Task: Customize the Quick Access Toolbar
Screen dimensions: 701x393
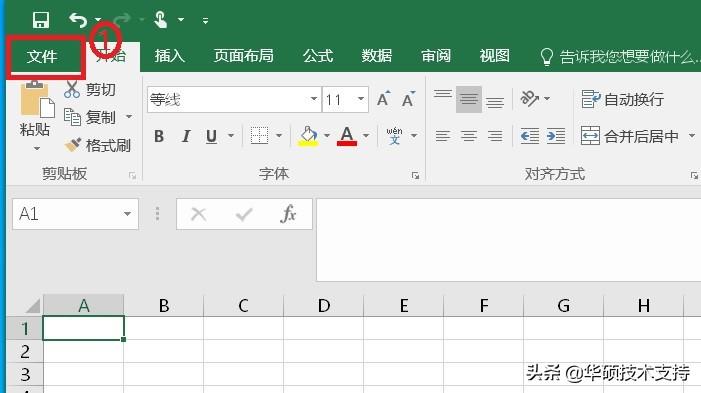Action: click(x=205, y=21)
